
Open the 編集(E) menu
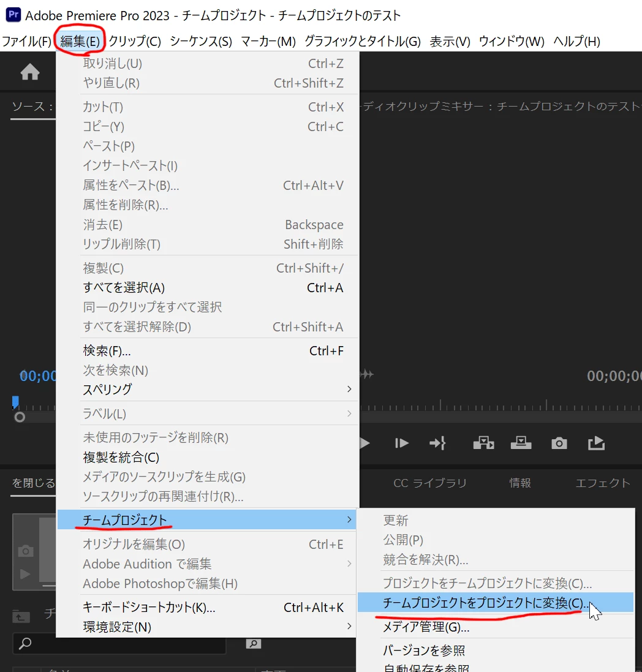(x=80, y=41)
